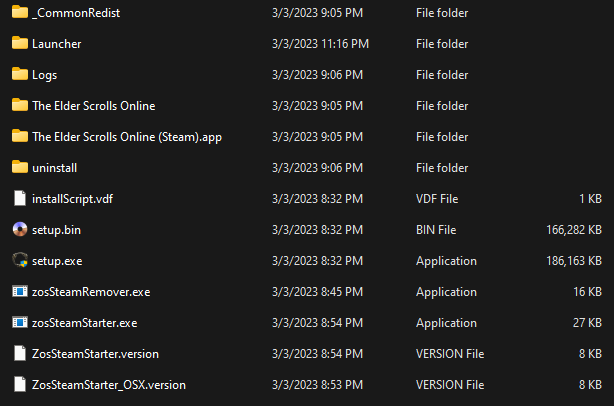
Task: Click the installScript.vdf file icon
Action: [20, 198]
